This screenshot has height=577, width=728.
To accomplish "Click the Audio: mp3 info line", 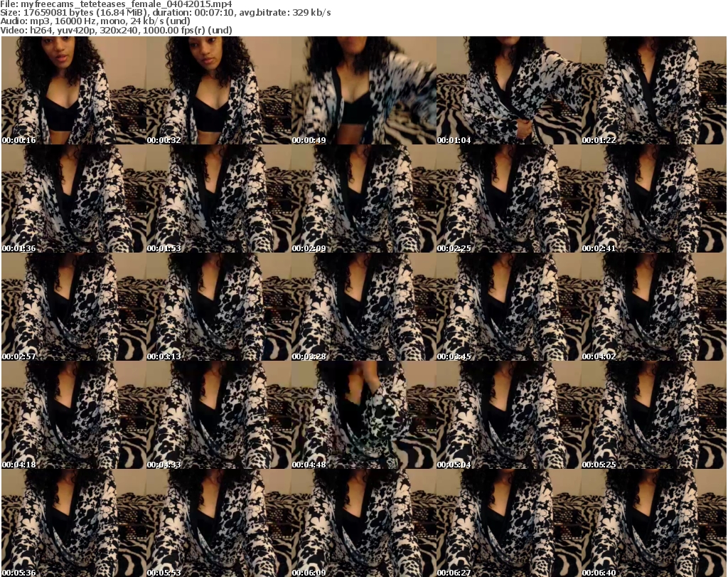I will [95, 21].
